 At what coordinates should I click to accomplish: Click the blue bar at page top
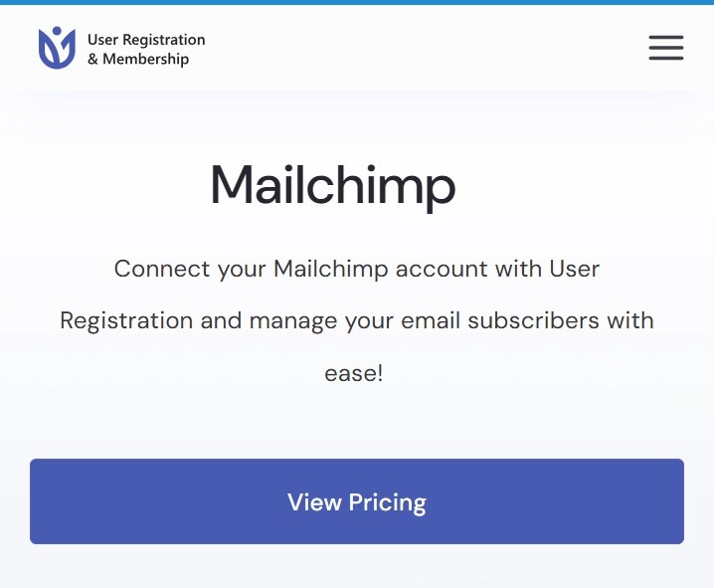point(357,2)
